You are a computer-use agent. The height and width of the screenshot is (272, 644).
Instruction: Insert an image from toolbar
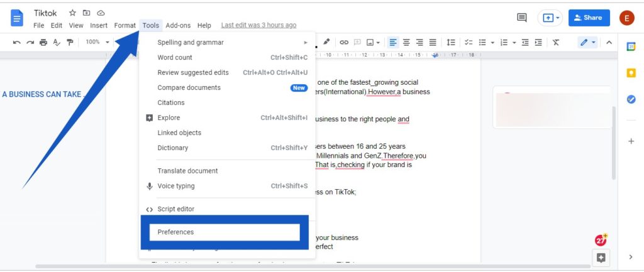tap(370, 42)
